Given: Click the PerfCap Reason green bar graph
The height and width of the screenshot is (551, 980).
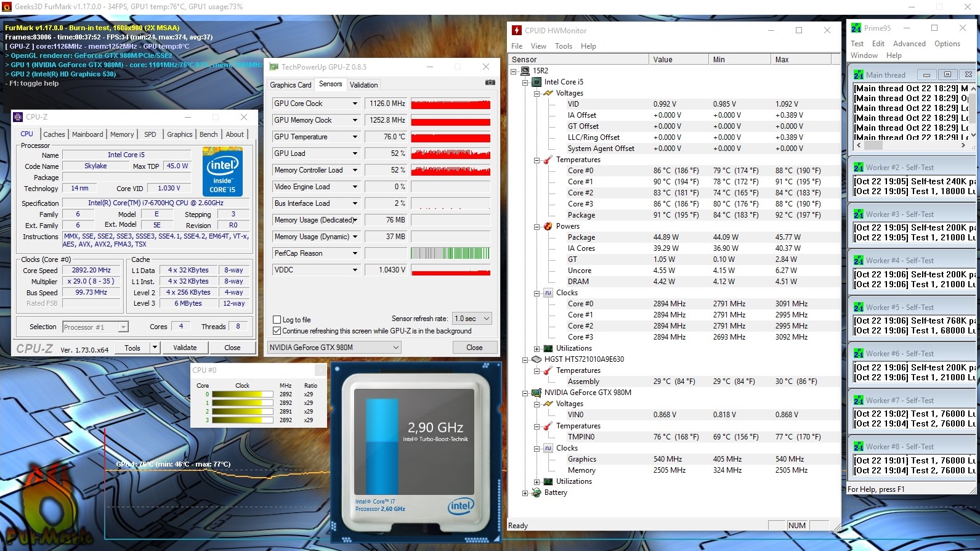Looking at the screenshot, I should tap(451, 253).
